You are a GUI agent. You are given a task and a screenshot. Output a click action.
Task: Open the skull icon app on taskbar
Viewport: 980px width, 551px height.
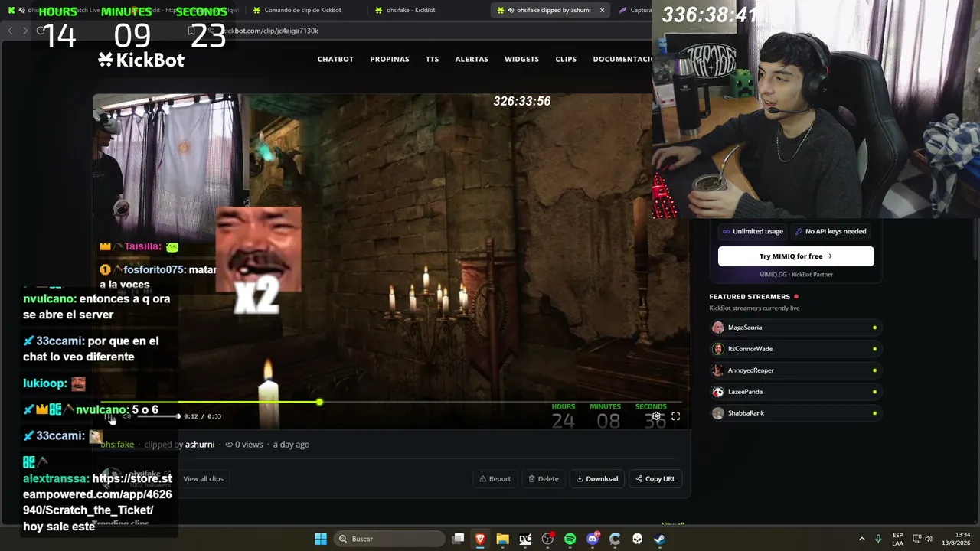[637, 539]
